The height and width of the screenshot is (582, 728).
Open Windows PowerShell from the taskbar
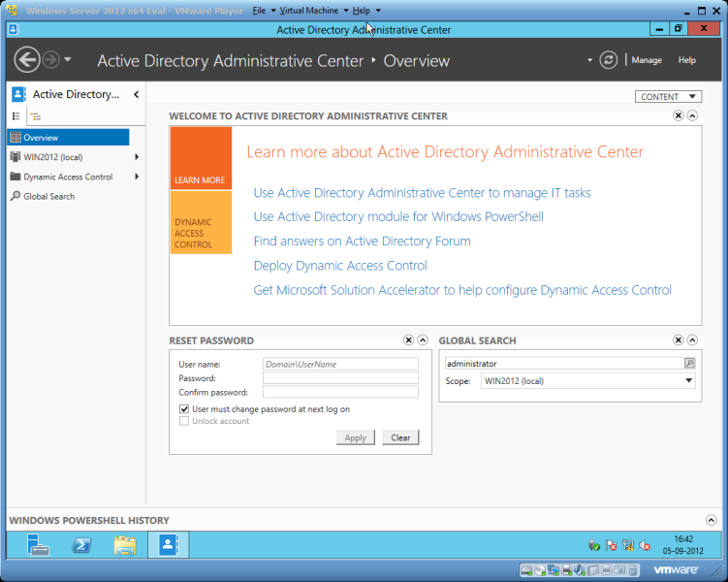(82, 545)
